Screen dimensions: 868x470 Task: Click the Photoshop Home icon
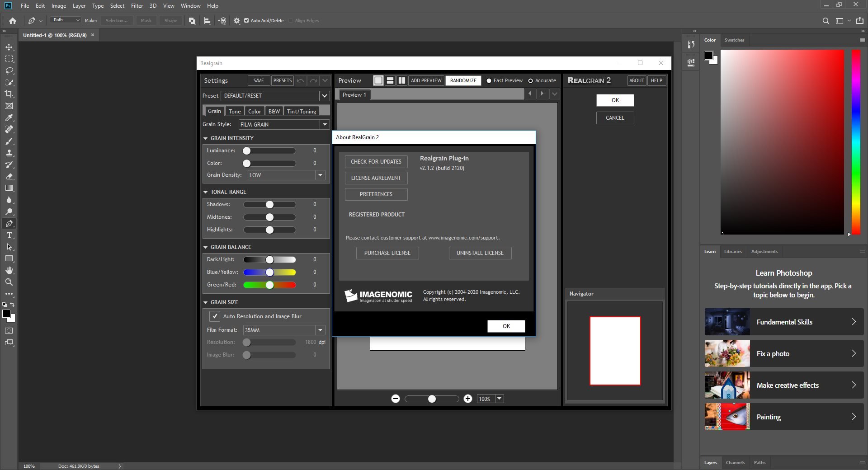point(13,20)
